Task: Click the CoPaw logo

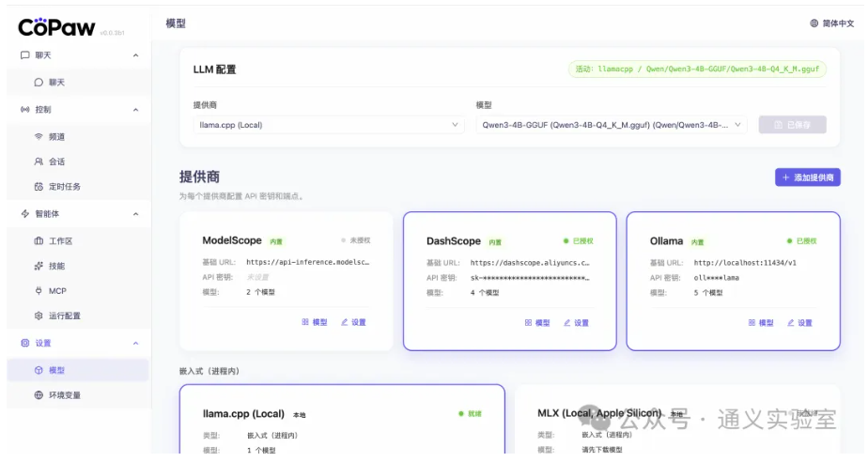Action: click(x=56, y=27)
